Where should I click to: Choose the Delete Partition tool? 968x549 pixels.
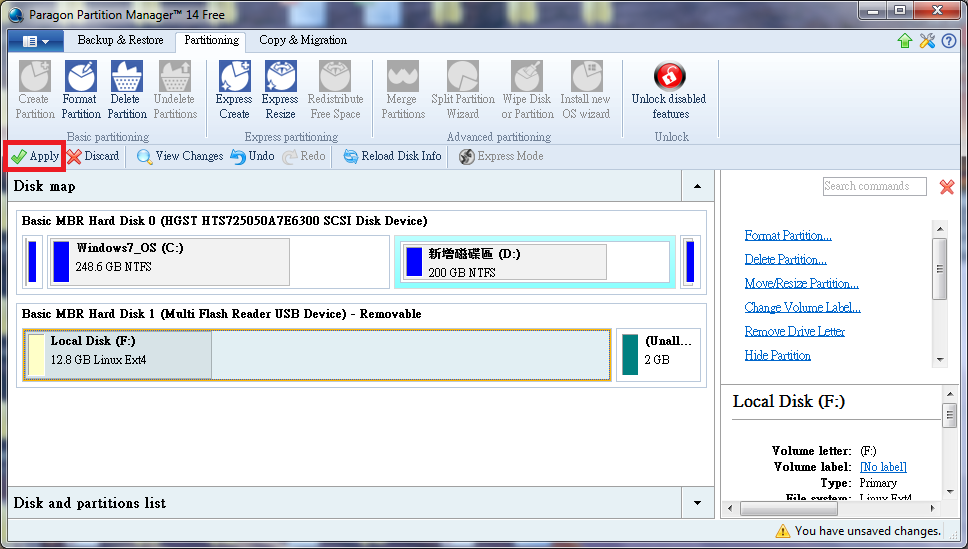point(127,90)
